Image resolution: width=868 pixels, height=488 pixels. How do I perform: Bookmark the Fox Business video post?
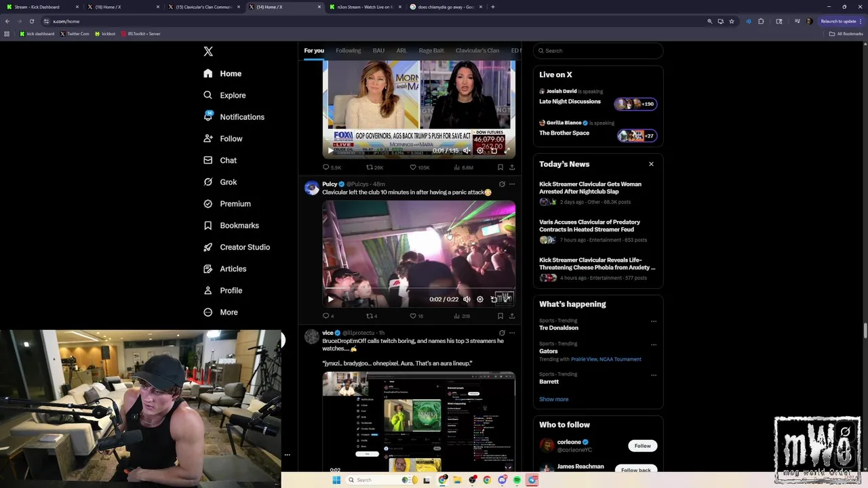coord(500,167)
